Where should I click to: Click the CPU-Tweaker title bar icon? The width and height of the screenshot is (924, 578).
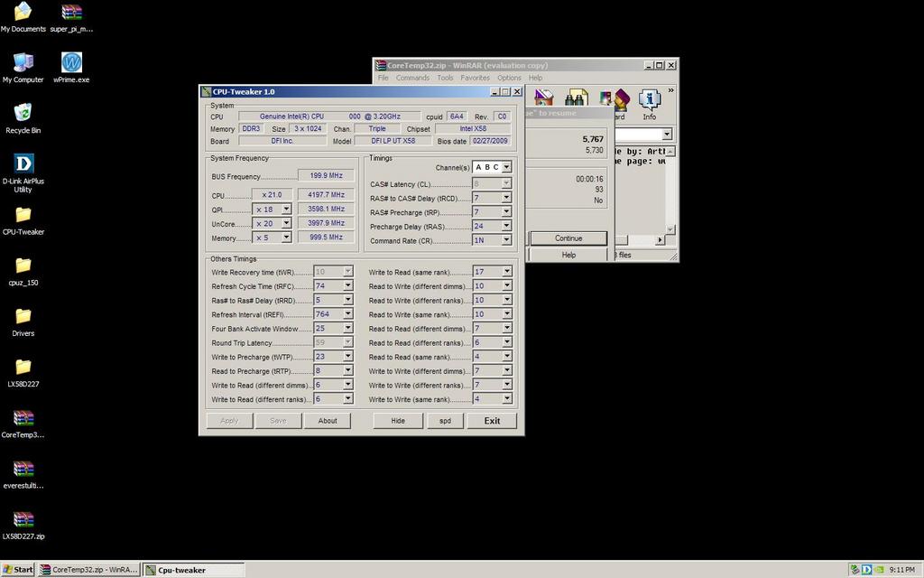pos(207,91)
